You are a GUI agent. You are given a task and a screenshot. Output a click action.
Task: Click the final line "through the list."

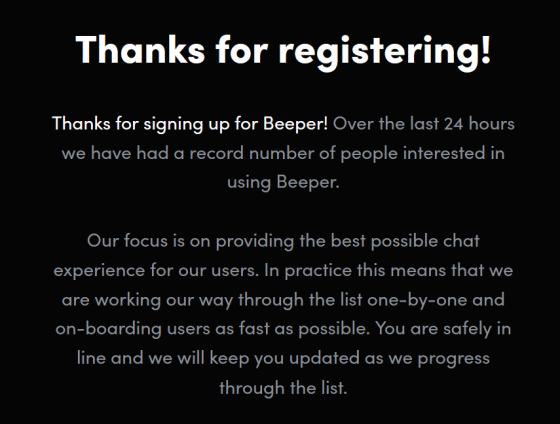283,388
